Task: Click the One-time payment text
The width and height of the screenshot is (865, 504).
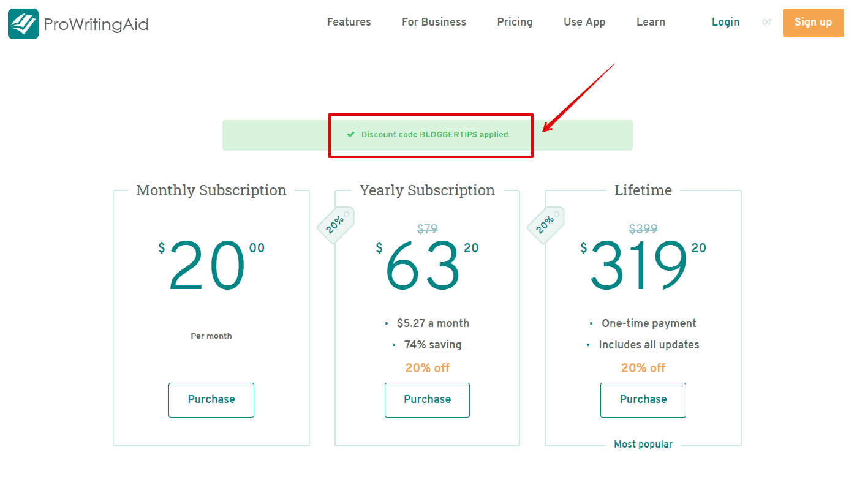Action: click(649, 323)
